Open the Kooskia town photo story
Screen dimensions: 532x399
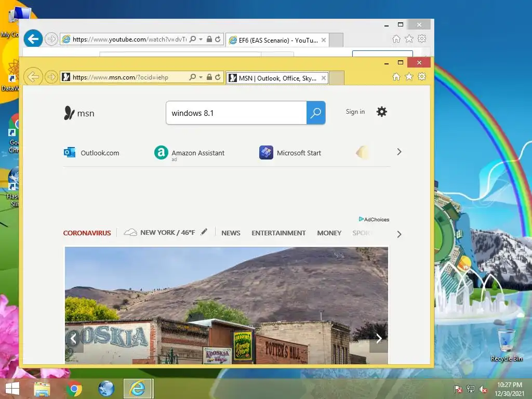tap(227, 305)
